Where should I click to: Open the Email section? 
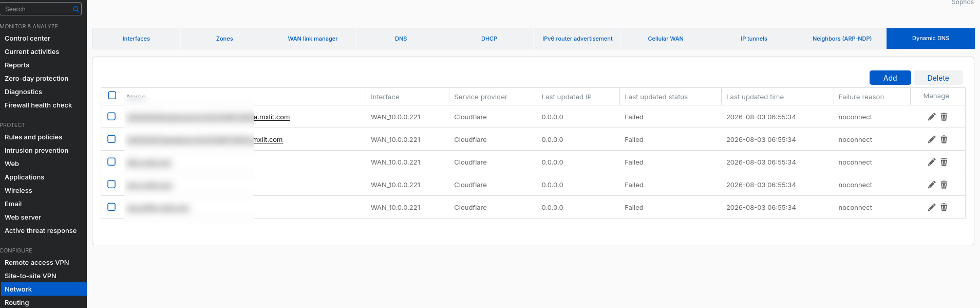[13, 204]
